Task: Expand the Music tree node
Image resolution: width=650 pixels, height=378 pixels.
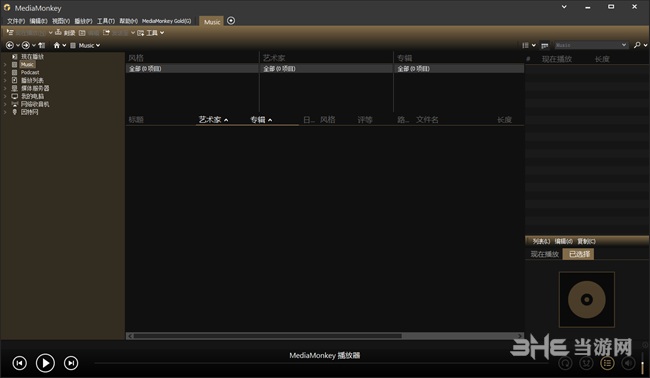Action: tap(5, 64)
